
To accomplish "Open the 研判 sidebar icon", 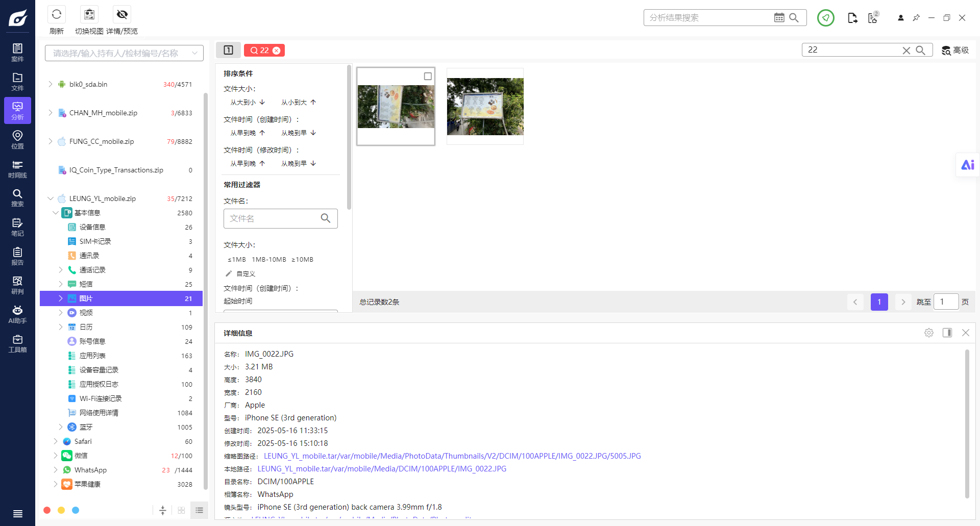I will tap(17, 286).
